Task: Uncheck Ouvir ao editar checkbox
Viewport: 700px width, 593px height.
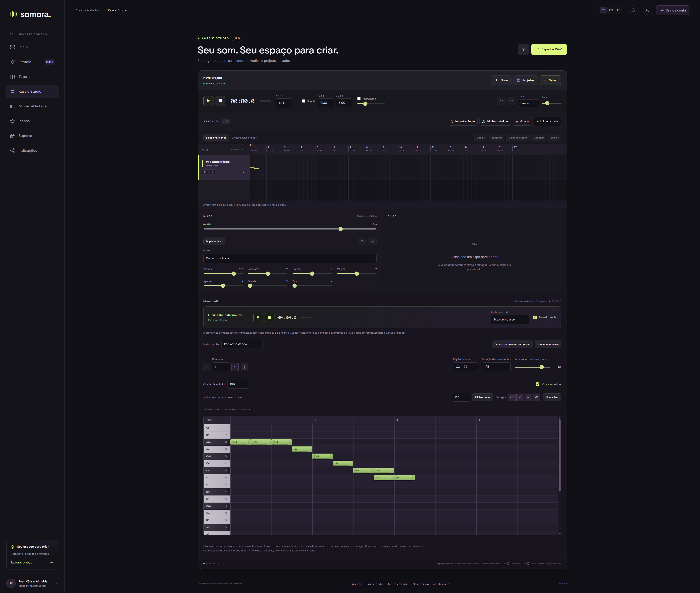Action: (537, 384)
